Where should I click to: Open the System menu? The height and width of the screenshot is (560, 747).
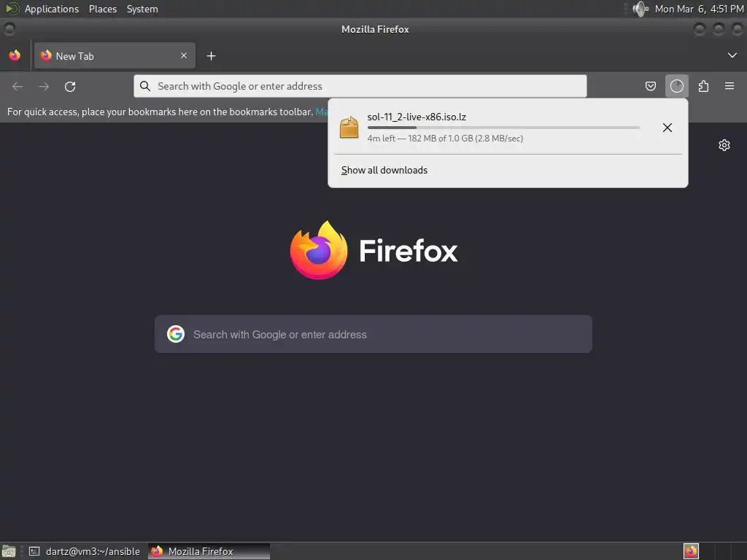[142, 9]
